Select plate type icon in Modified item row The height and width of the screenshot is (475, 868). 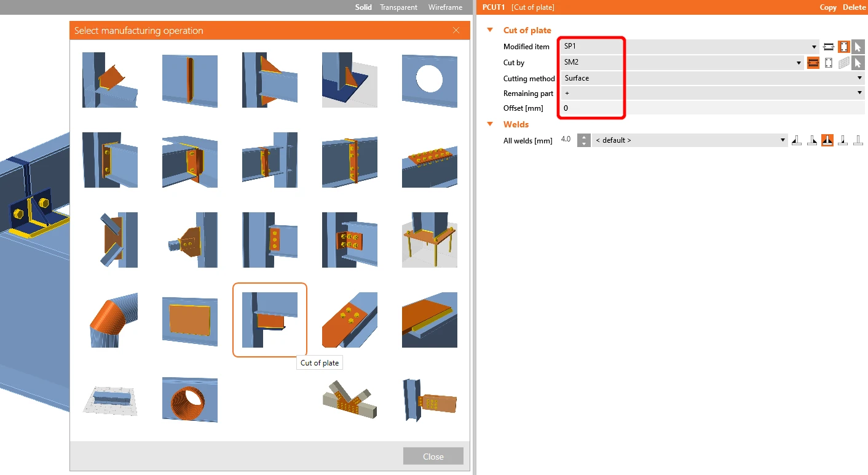click(x=844, y=47)
